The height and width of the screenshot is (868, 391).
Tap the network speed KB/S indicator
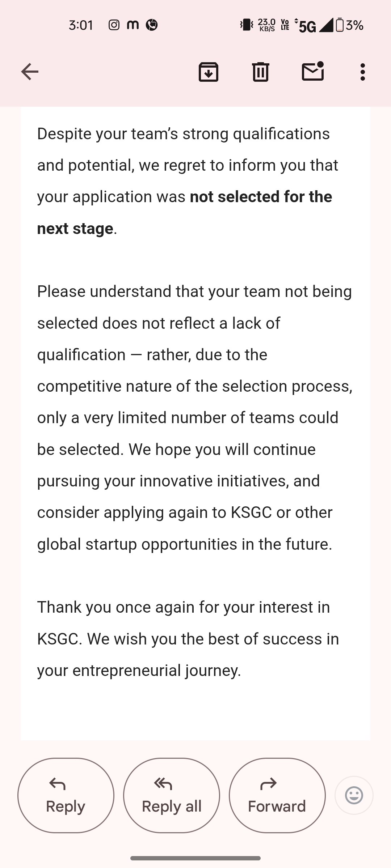click(267, 25)
